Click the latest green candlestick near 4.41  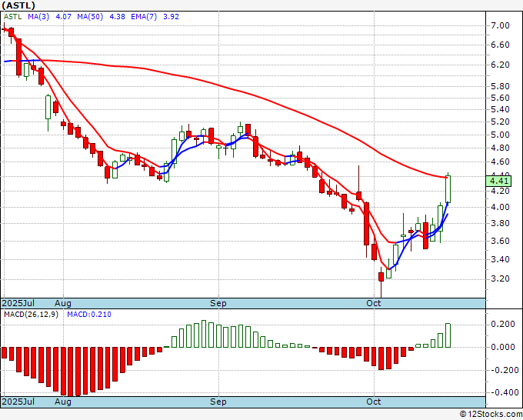(448, 188)
